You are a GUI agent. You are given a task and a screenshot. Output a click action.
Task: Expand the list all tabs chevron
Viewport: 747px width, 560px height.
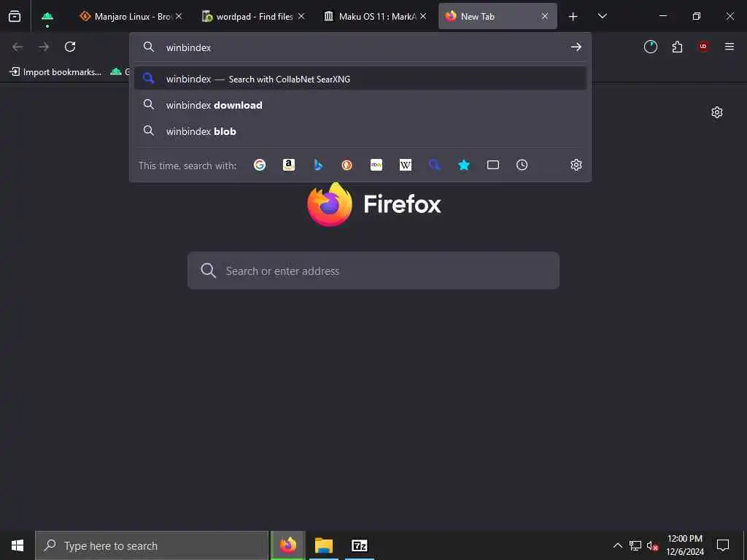[x=602, y=16]
